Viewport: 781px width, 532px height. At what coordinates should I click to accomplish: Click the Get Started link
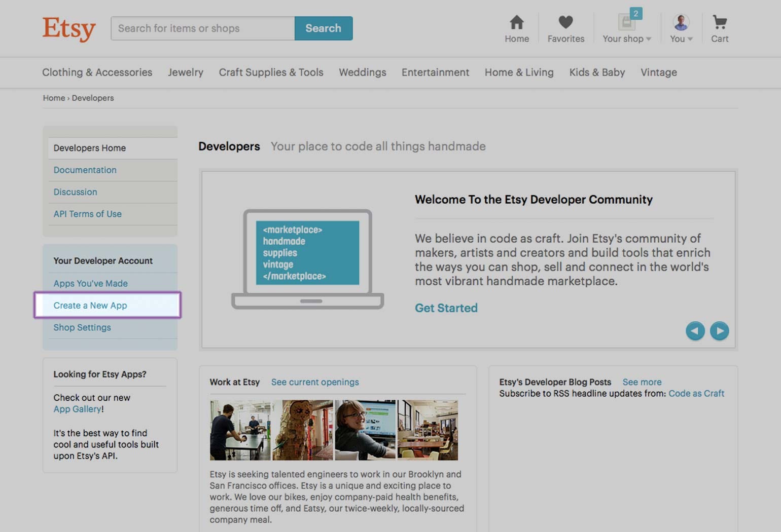point(446,308)
